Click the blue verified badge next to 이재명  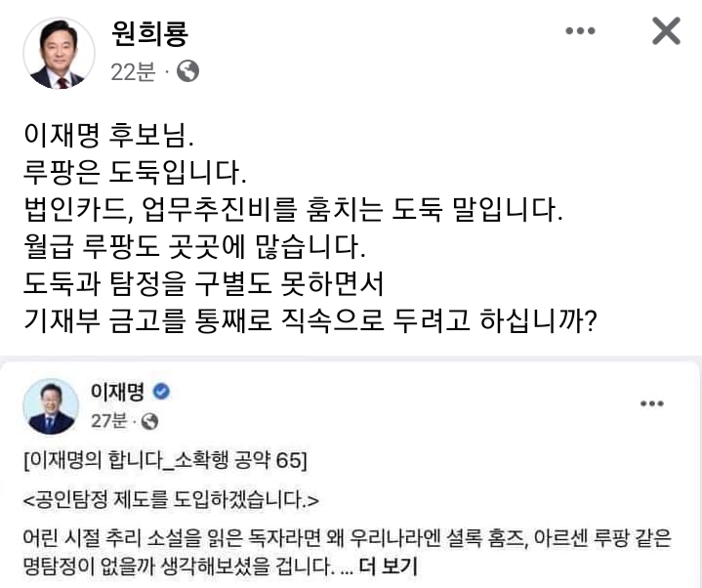point(163,393)
